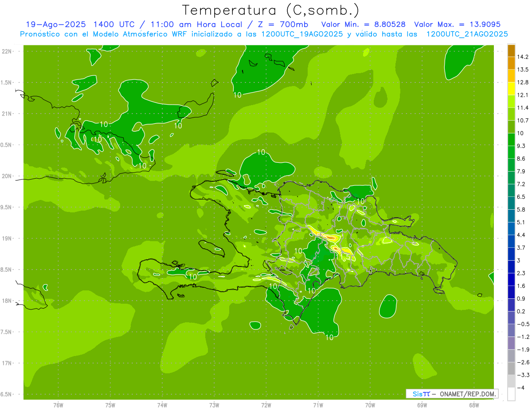The image size is (532, 411).
Task: Click the '8.6' color scale value
Action: click(x=521, y=159)
